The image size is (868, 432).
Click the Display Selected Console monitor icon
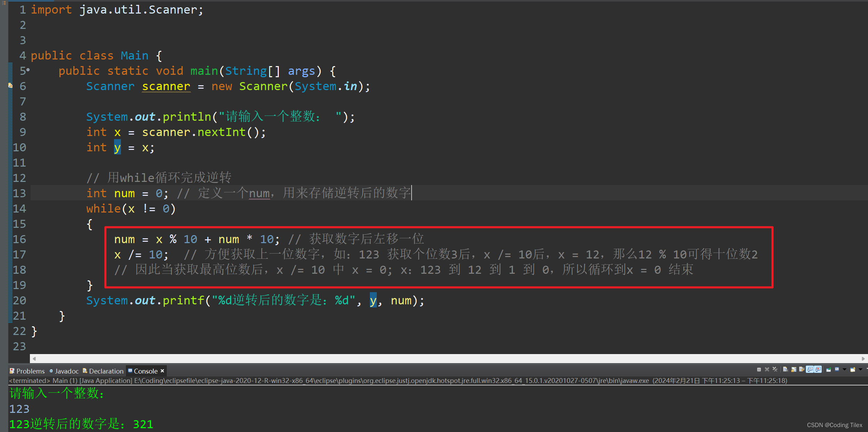tap(837, 369)
